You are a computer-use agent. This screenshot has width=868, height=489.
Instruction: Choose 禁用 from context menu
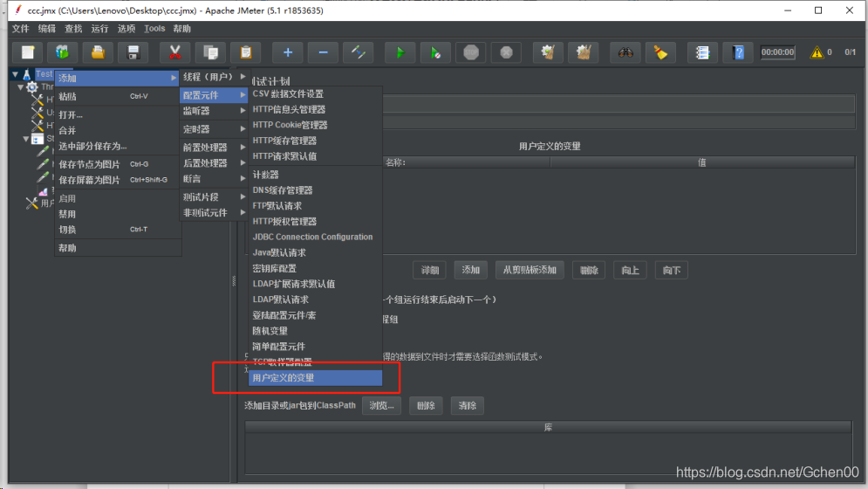[118, 214]
